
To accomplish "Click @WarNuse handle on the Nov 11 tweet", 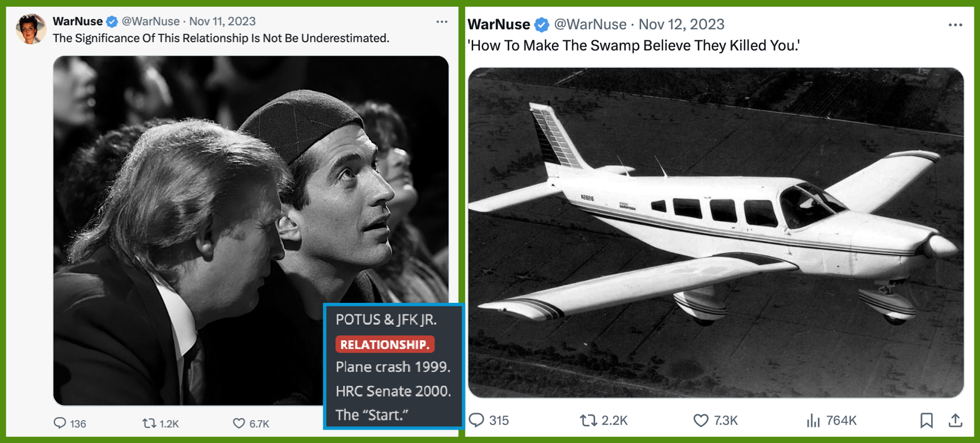I will pyautogui.click(x=150, y=21).
